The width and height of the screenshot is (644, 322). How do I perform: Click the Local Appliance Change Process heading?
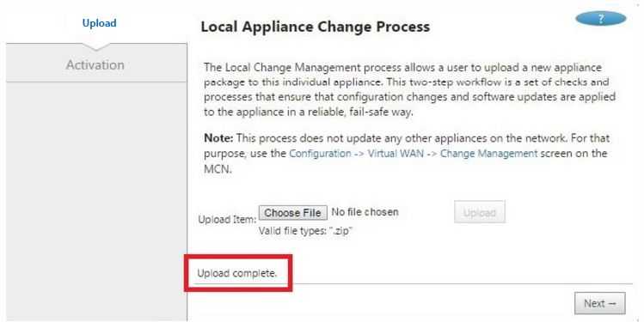click(315, 27)
